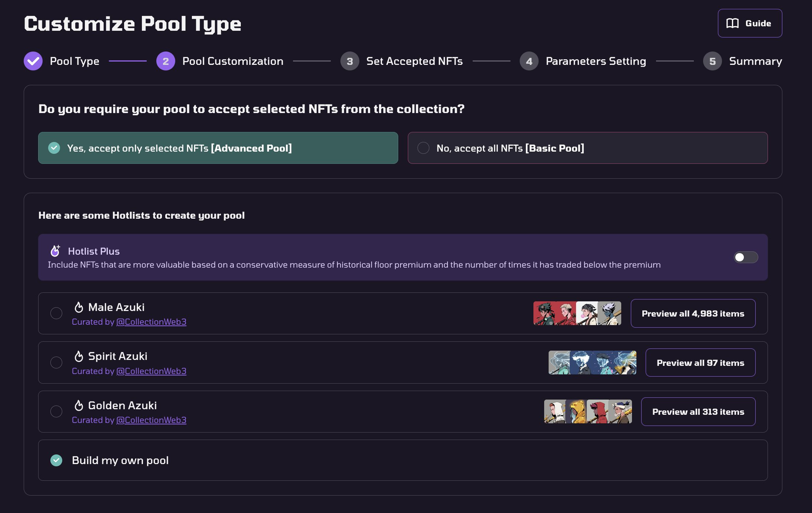Go to Parameters Setting step
The height and width of the screenshot is (513, 812).
(x=596, y=61)
